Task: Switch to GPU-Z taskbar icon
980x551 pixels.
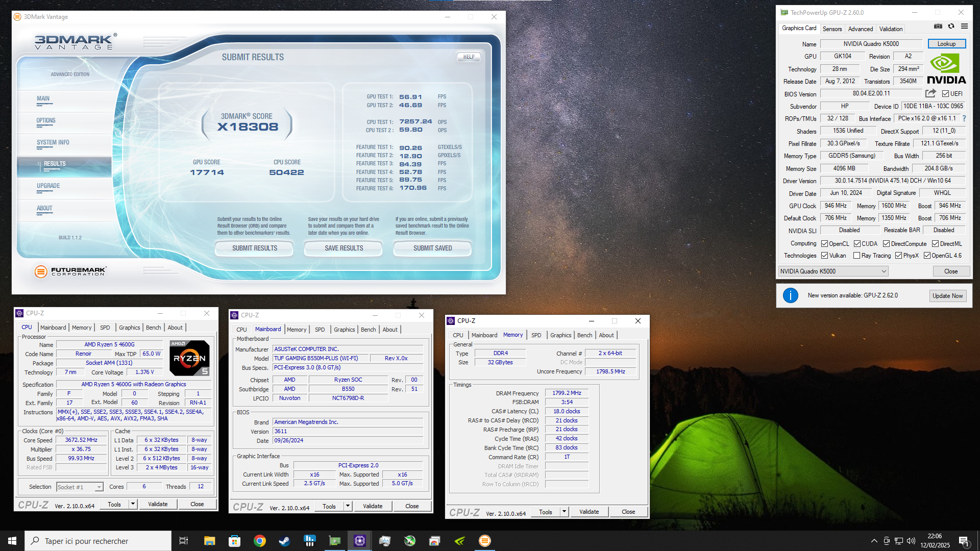Action: pos(334,541)
